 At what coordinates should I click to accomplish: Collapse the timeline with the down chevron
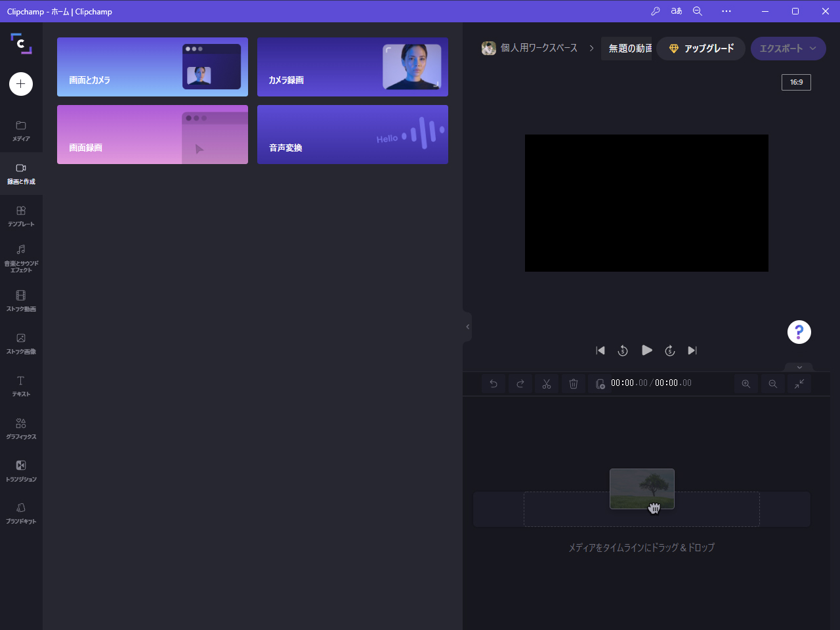click(x=799, y=367)
